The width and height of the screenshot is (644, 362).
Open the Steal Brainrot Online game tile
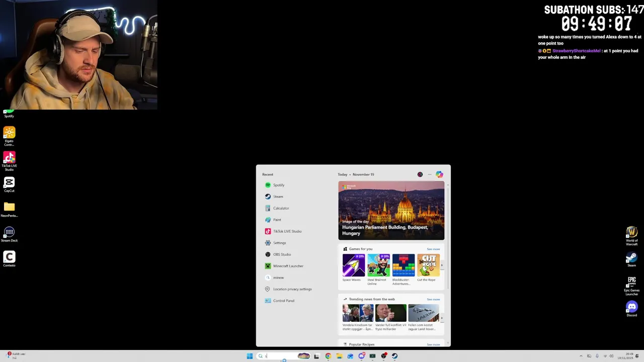coord(378,269)
